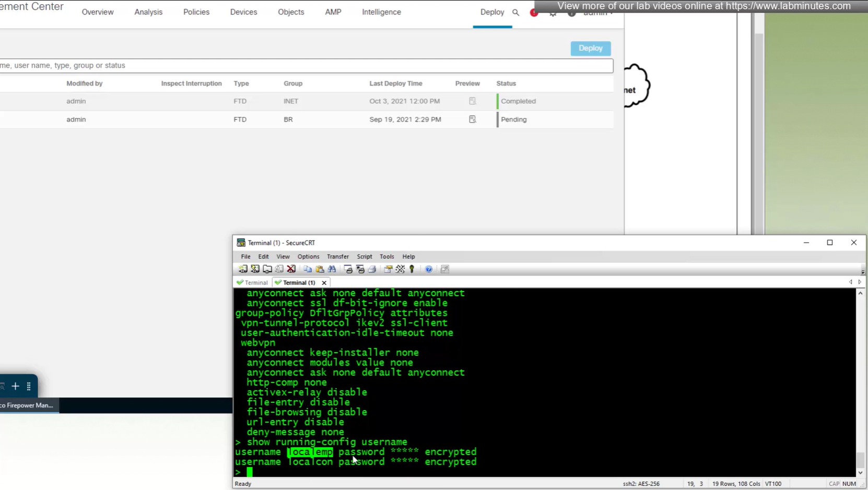Open the Devices navigation menu
This screenshot has width=868, height=490.
(243, 12)
